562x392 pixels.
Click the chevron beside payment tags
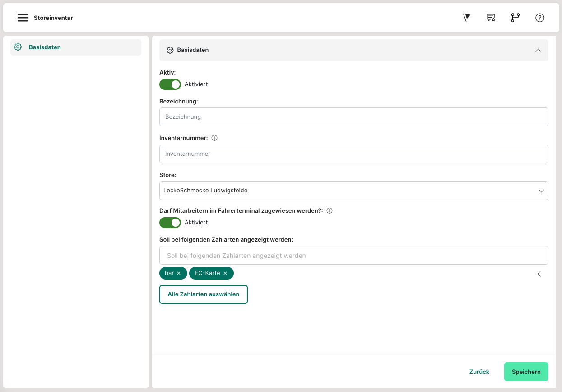click(x=539, y=274)
